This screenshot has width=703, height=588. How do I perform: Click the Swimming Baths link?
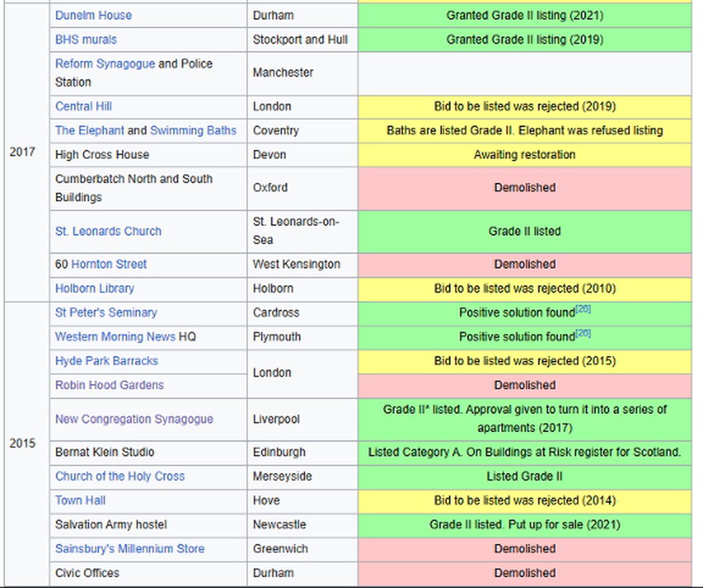(x=193, y=130)
